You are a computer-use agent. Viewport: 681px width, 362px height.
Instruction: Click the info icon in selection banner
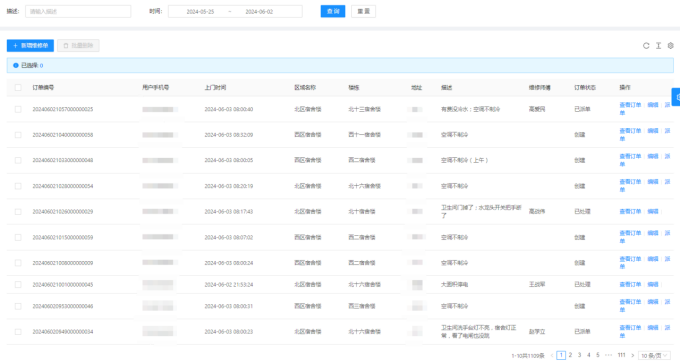click(16, 66)
